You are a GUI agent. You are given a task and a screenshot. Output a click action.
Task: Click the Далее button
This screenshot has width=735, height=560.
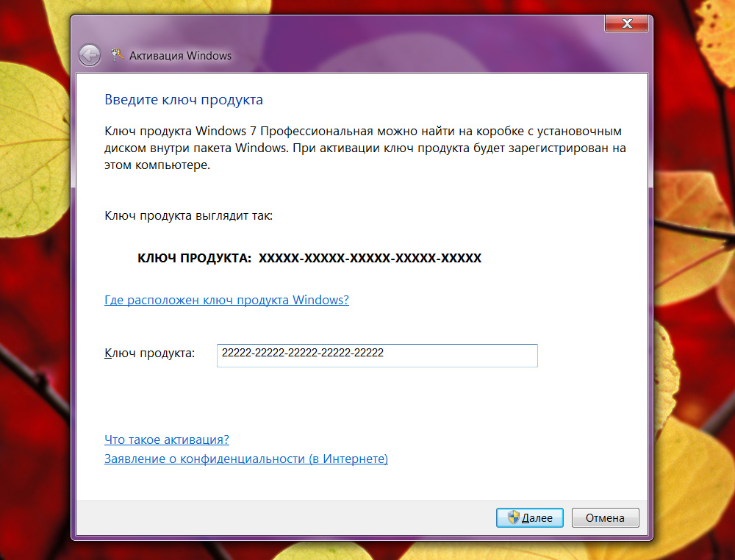(530, 518)
